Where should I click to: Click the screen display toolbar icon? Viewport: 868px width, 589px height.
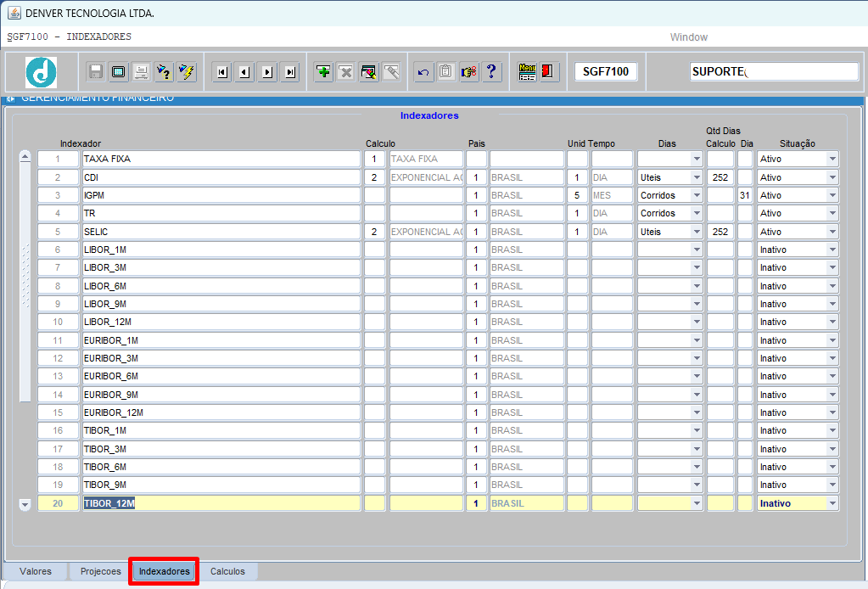(x=119, y=72)
